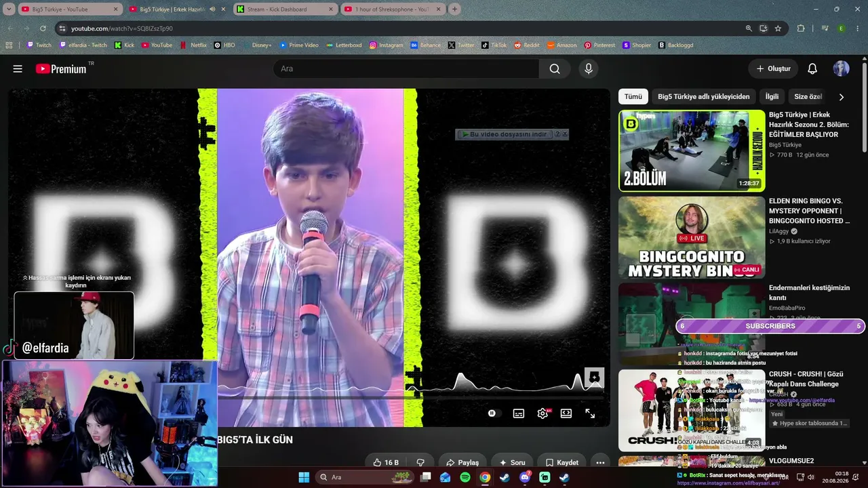Open the Chrome bookmarks apps grid

pos(9,45)
